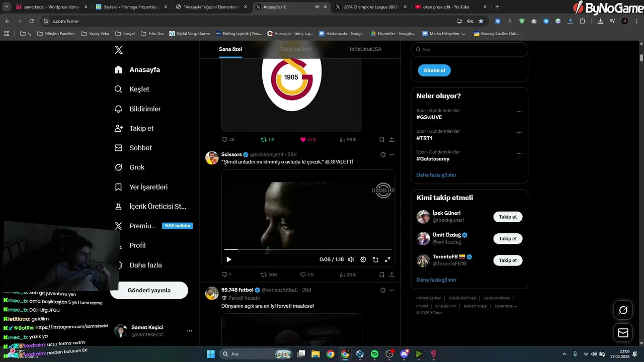Follow İpek Güneri
Viewport: 644px width, 362px height.
[508, 217]
